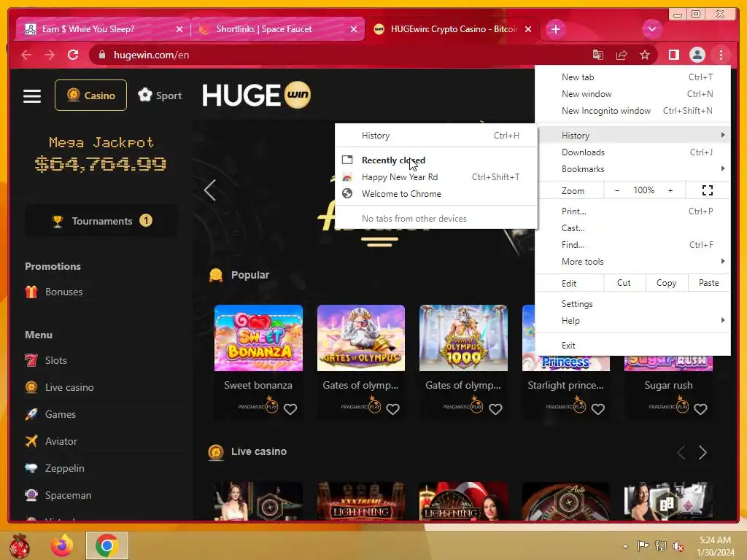Click Chrome in the taskbar
The height and width of the screenshot is (560, 747).
pos(107,545)
